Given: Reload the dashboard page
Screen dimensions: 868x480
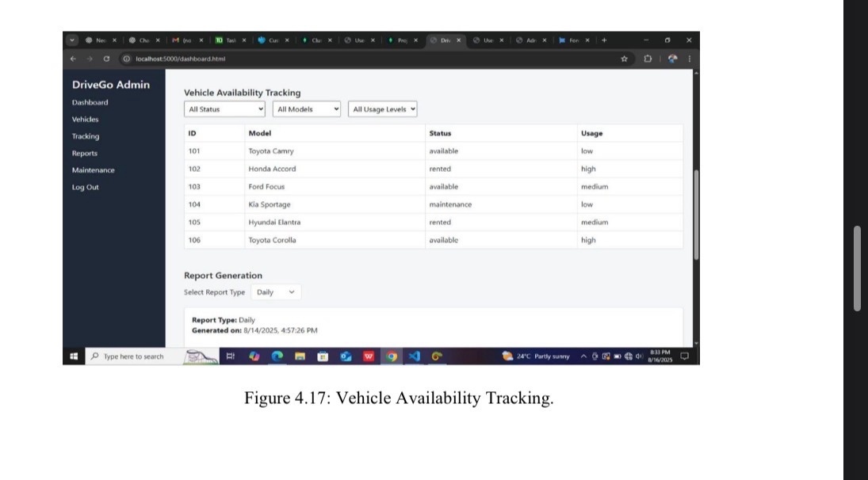Looking at the screenshot, I should (x=106, y=59).
